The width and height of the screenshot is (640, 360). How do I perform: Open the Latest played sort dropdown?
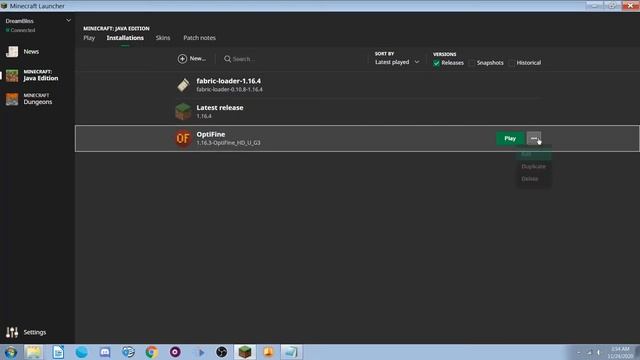[397, 62]
